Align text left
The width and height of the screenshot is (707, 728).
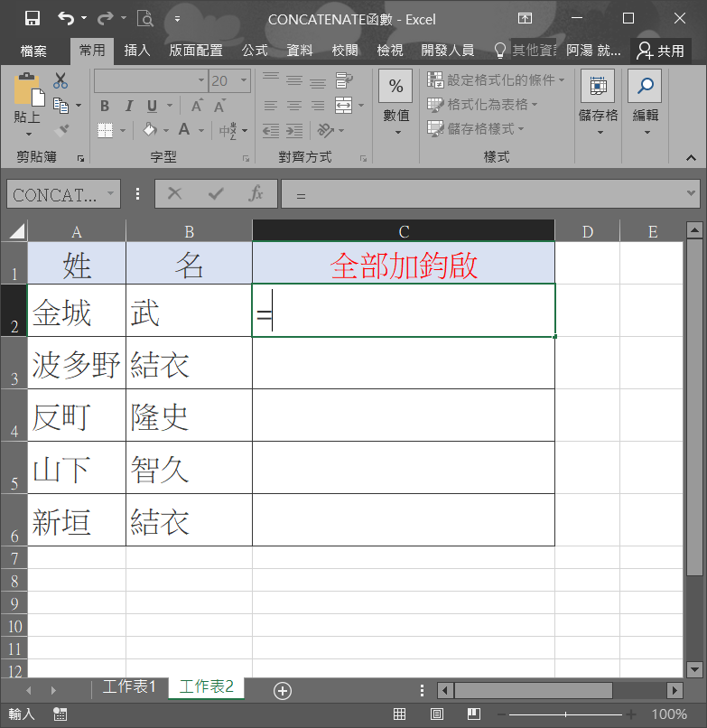[271, 106]
